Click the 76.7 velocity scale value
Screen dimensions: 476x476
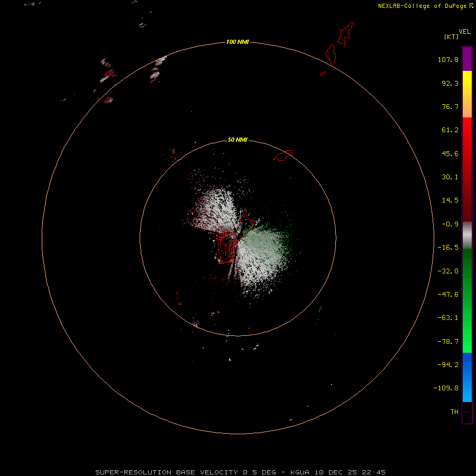pos(450,106)
